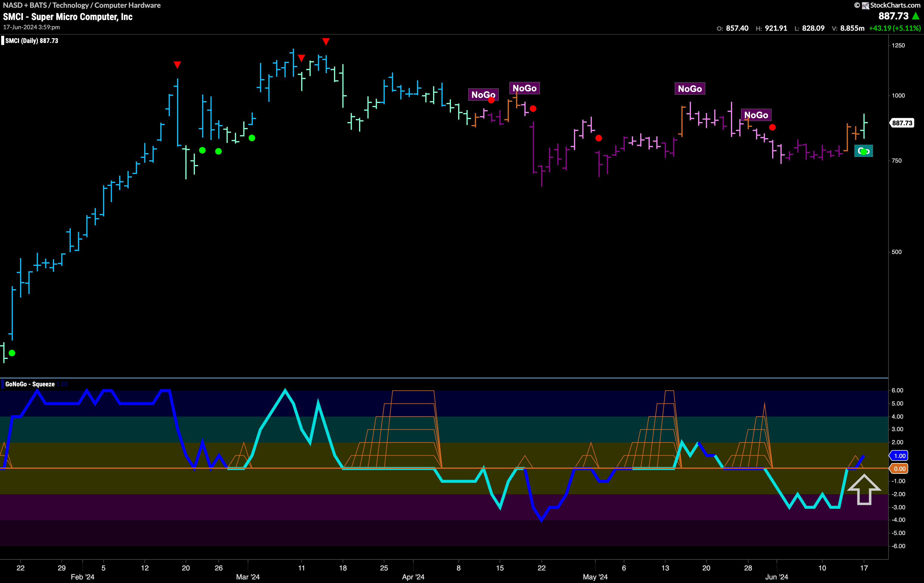Click the 17-Jun-2024 3:59:pm timestamp
Screen dimensions: 924x583
tap(31, 27)
